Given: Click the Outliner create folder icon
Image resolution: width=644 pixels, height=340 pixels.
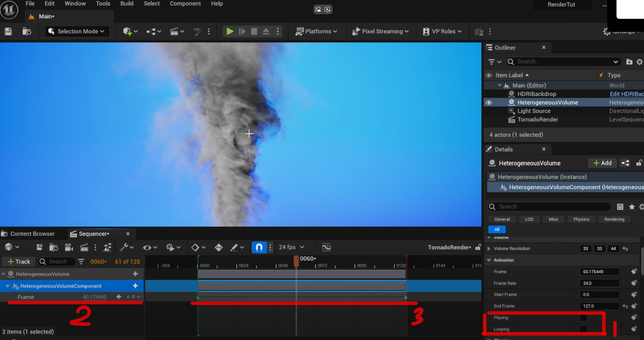Looking at the screenshot, I should coord(629,62).
